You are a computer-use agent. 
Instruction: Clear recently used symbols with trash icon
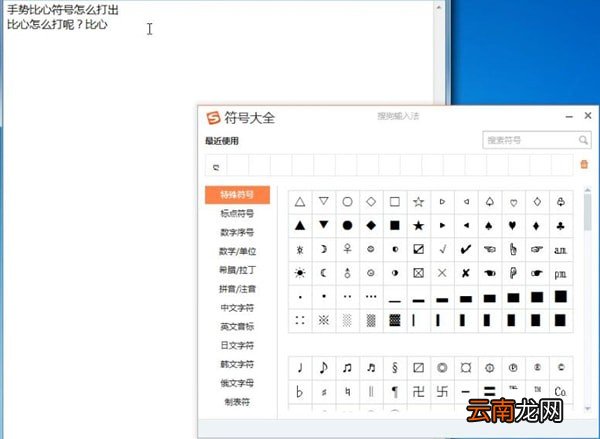584,164
